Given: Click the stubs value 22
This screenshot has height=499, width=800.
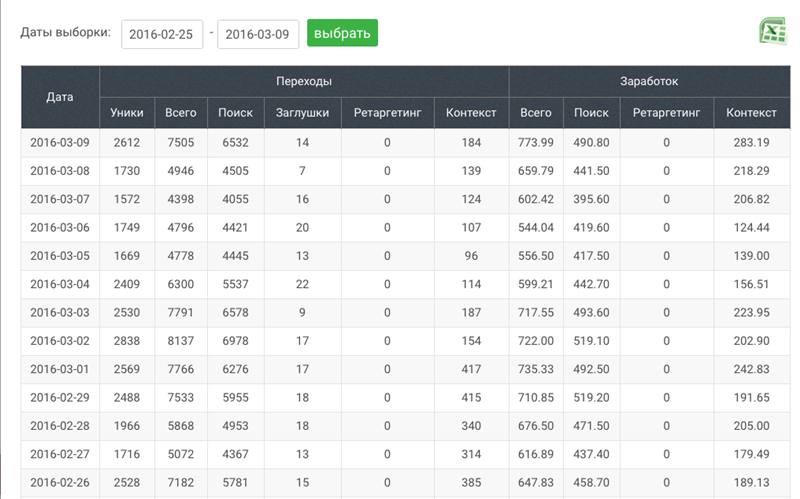Looking at the screenshot, I should pyautogui.click(x=302, y=284).
